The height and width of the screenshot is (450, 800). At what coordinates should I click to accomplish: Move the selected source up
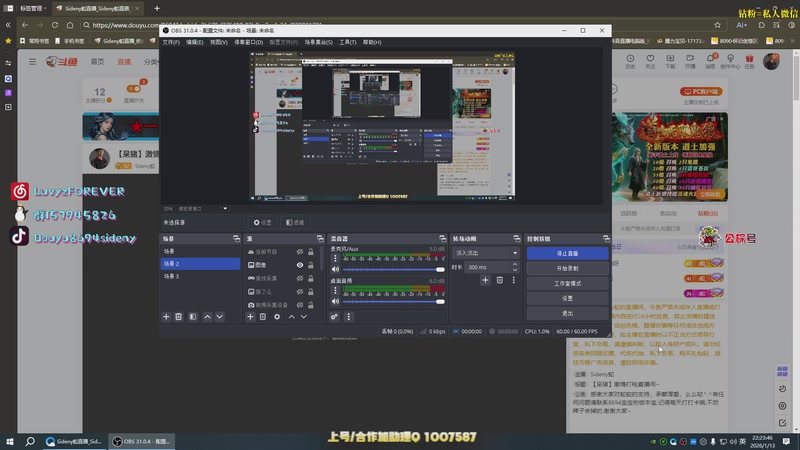291,317
